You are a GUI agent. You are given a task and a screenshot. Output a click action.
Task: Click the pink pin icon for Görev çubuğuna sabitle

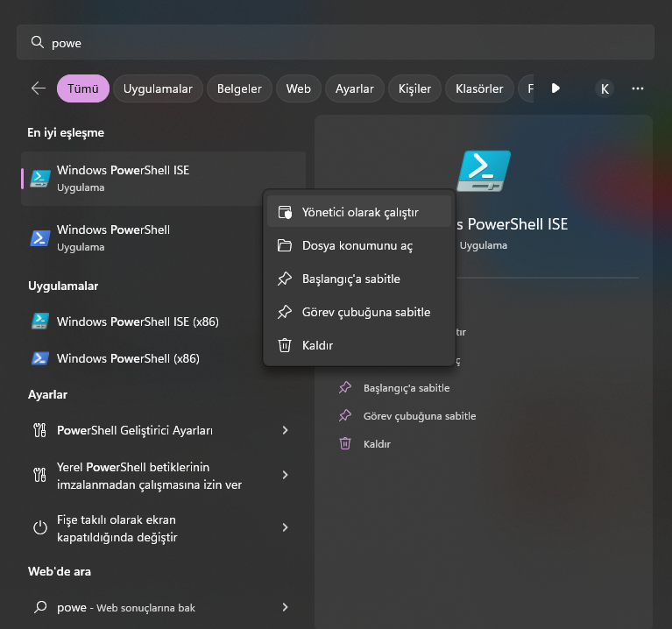tap(345, 415)
